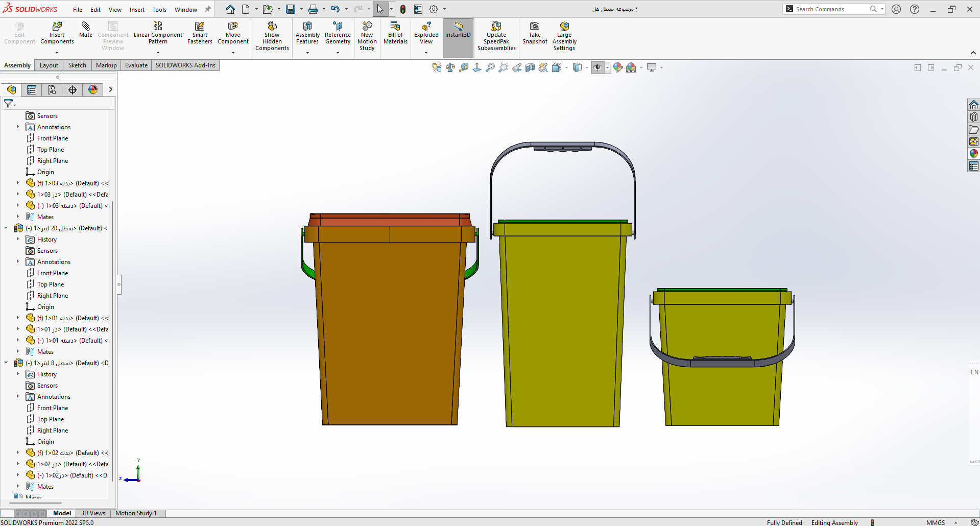Image resolution: width=980 pixels, height=526 pixels.
Task: Switch to Motion Study 1 tab
Action: pos(136,513)
